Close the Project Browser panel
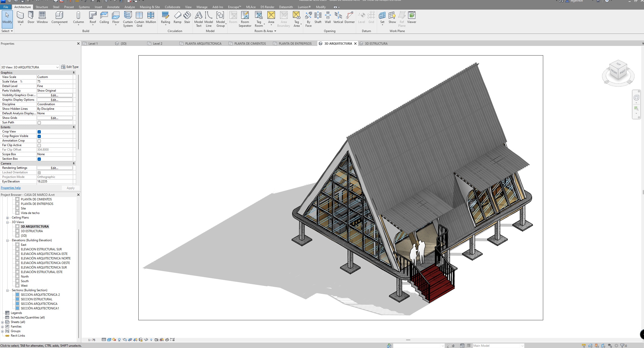This screenshot has height=348, width=644. click(78, 195)
